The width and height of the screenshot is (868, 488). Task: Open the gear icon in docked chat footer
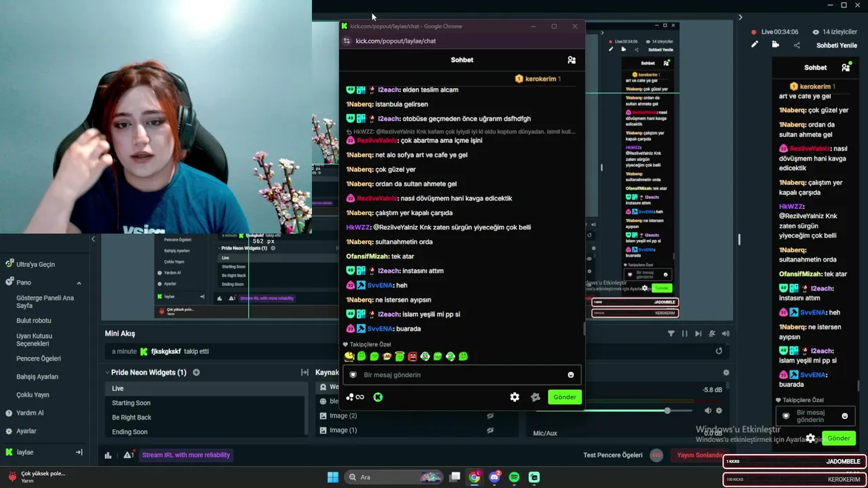810,439
